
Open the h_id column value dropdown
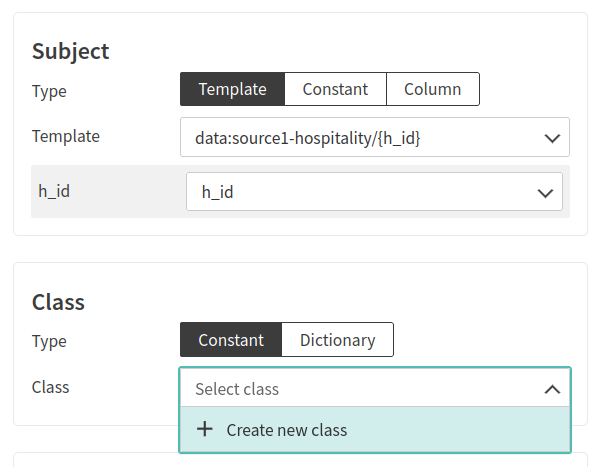tap(360, 192)
